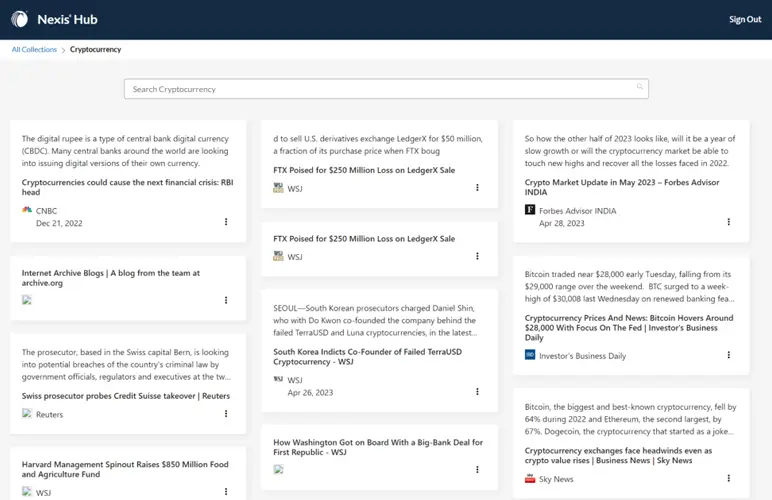Click the Forbes F source icon
This screenshot has height=500, width=772.
tap(530, 210)
